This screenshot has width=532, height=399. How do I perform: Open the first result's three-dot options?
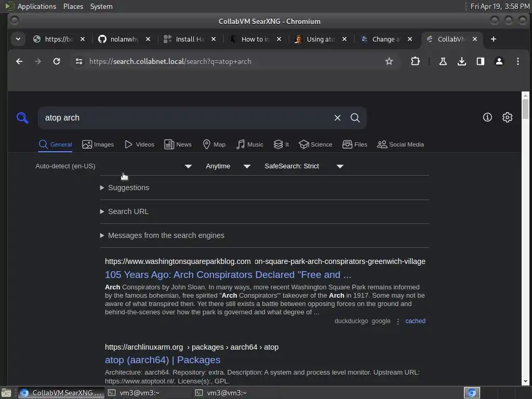[398, 321]
